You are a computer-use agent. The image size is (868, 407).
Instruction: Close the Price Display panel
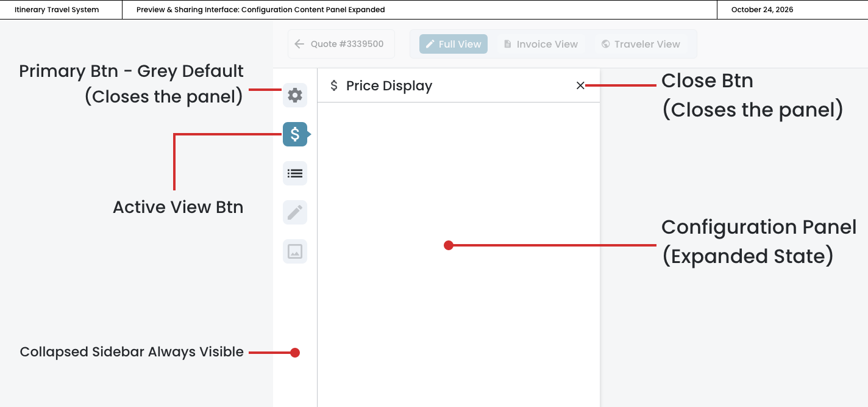(x=580, y=86)
